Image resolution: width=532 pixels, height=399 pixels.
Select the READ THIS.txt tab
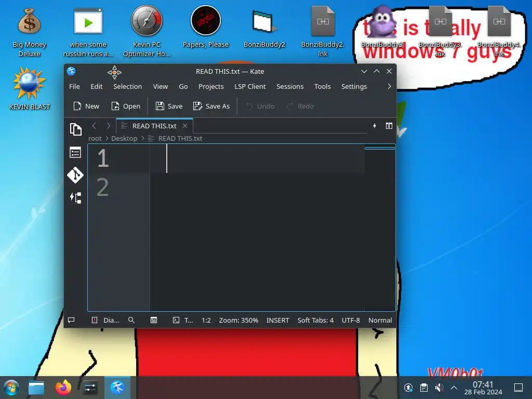click(x=154, y=126)
